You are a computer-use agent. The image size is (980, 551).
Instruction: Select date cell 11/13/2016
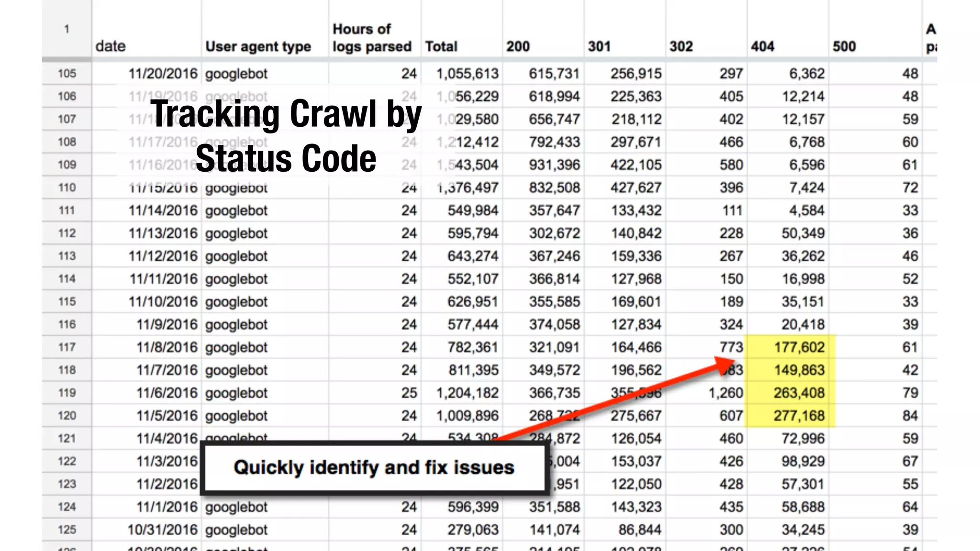click(x=146, y=233)
